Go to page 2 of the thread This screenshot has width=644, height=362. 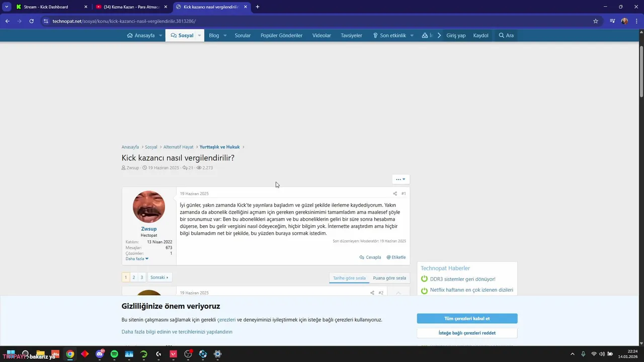(x=134, y=278)
